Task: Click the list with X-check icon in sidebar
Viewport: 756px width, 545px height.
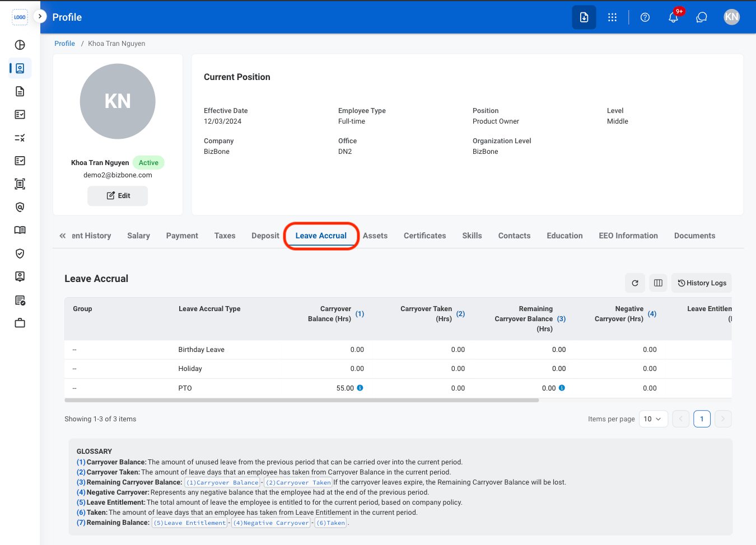Action: coord(20,138)
